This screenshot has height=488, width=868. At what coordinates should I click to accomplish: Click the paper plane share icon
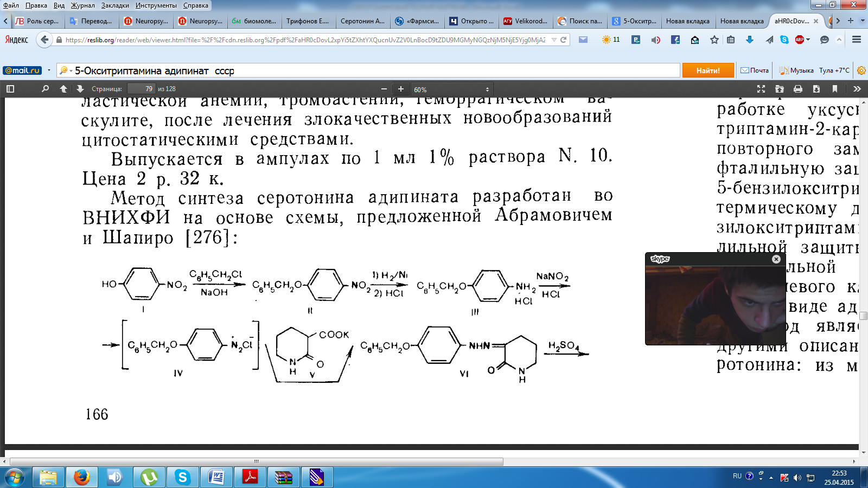coord(769,40)
